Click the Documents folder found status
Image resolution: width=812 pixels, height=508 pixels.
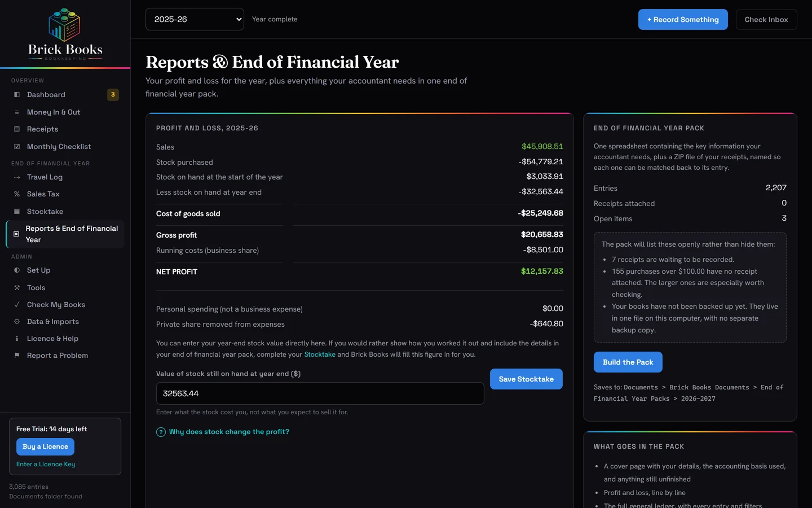[46, 497]
